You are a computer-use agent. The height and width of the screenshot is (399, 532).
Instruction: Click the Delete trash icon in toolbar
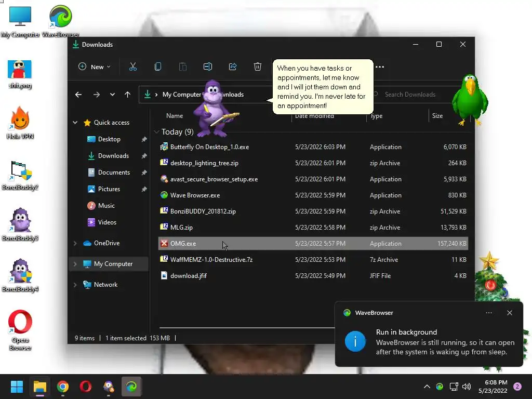click(x=258, y=66)
